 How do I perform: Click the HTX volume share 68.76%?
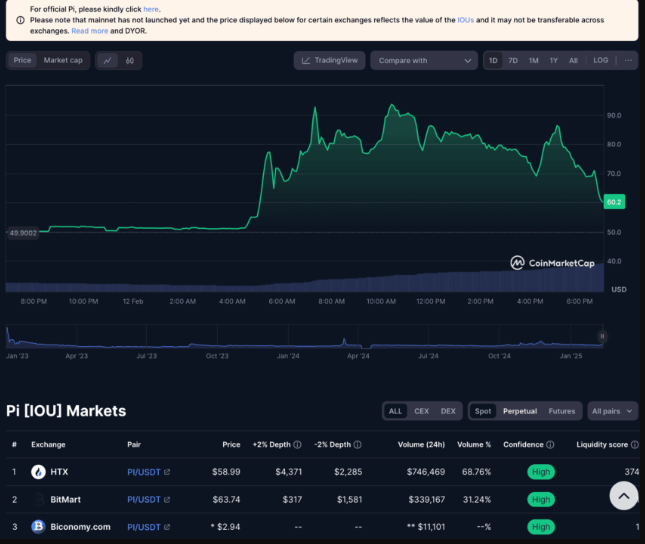coord(476,472)
